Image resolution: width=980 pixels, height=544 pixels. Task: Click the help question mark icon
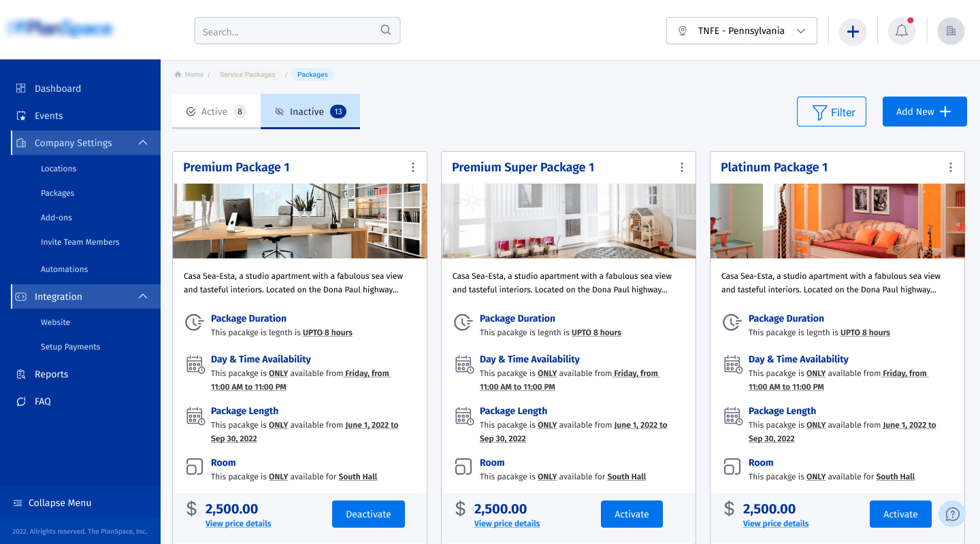tap(952, 514)
